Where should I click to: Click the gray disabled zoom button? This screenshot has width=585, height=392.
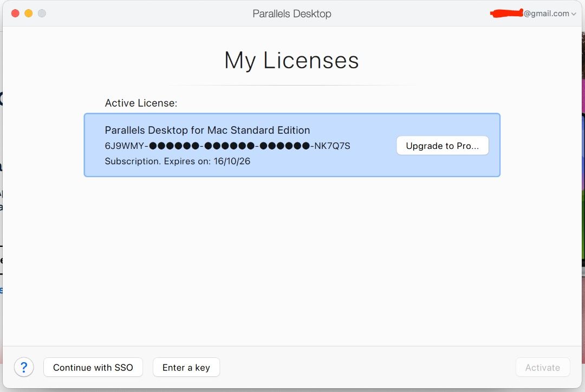(42, 14)
